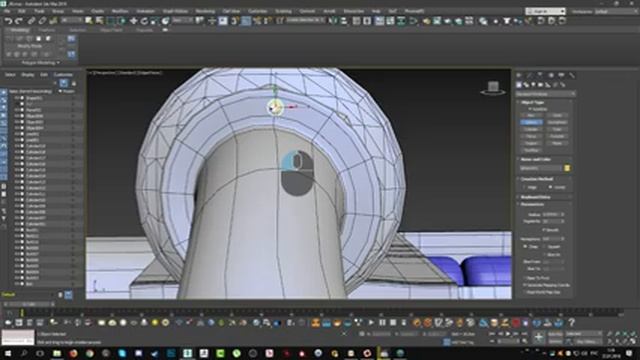
Task: Activate the Select and Move tool
Action: (x=133, y=21)
